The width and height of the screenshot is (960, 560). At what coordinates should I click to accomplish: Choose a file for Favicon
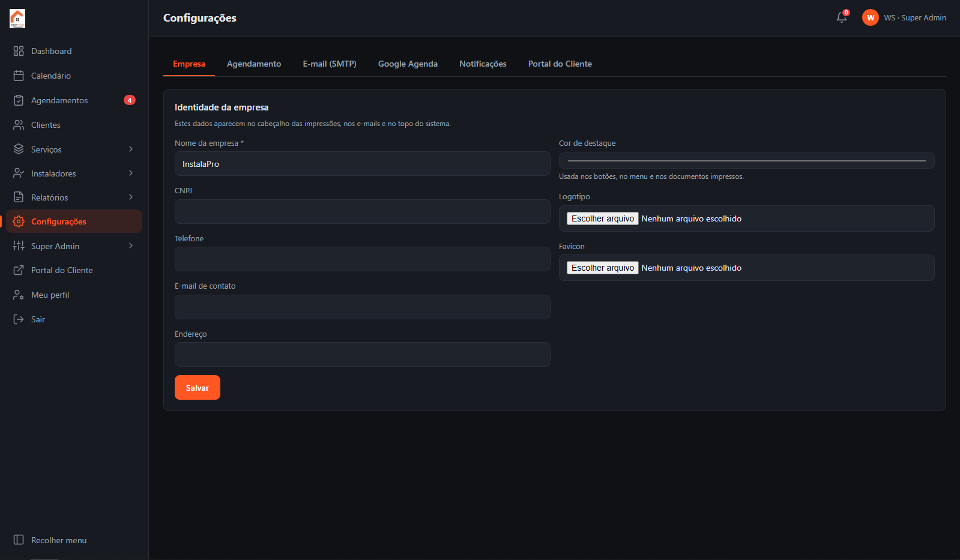603,268
